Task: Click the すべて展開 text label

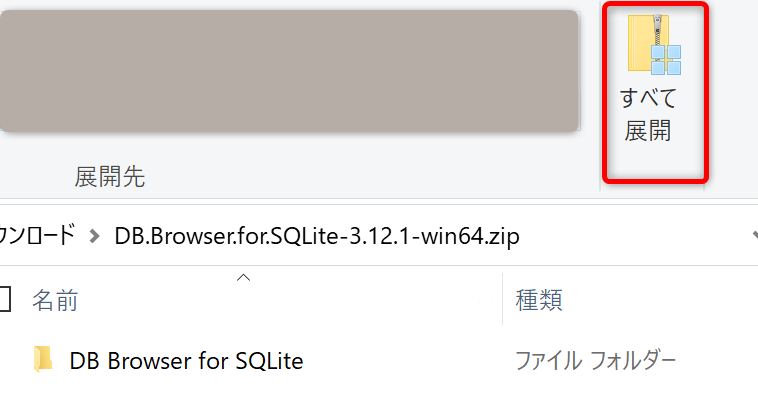Action: (648, 115)
